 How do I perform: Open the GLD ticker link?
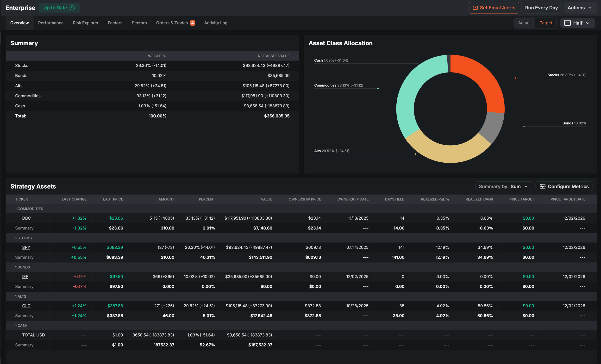pyautogui.click(x=26, y=306)
